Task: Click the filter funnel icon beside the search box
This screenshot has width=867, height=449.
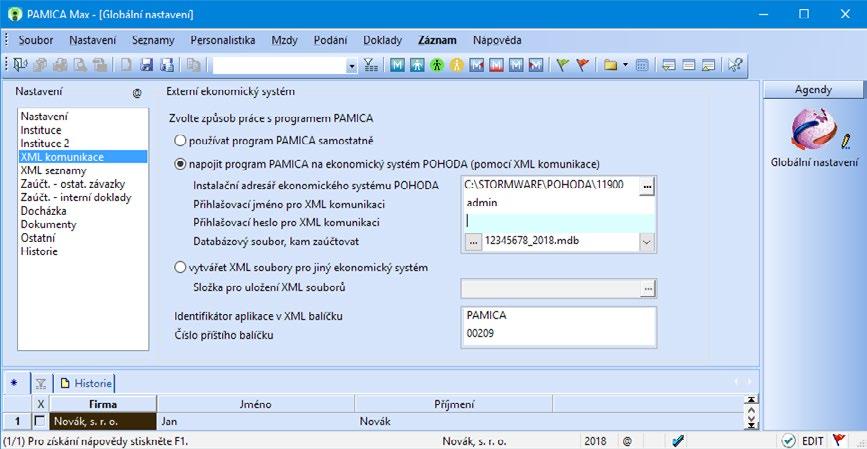Action: tap(371, 65)
